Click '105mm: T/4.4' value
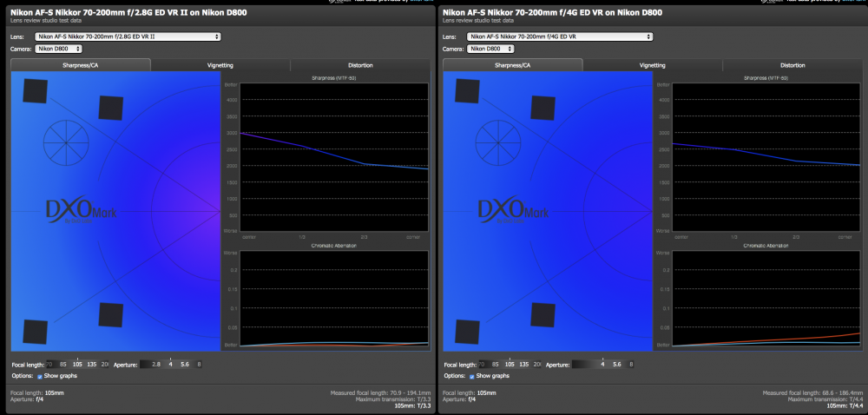Viewport: 868px width, 415px height. coord(845,405)
